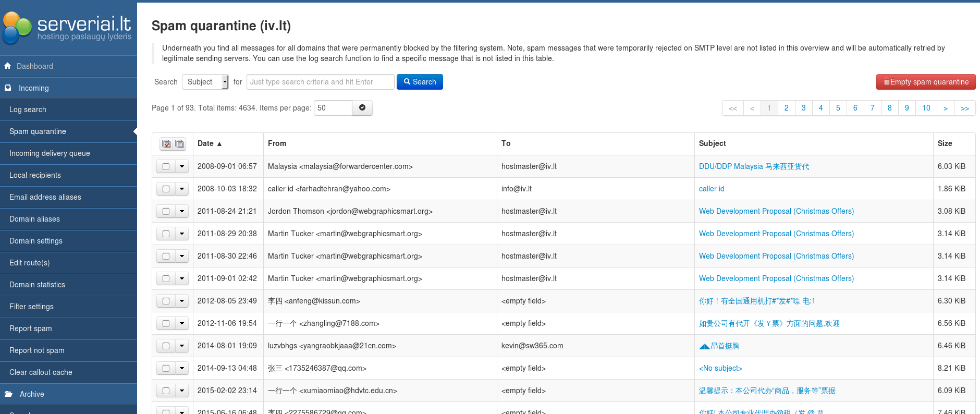Open Log search in sidebar
The height and width of the screenshot is (414, 980).
(28, 109)
